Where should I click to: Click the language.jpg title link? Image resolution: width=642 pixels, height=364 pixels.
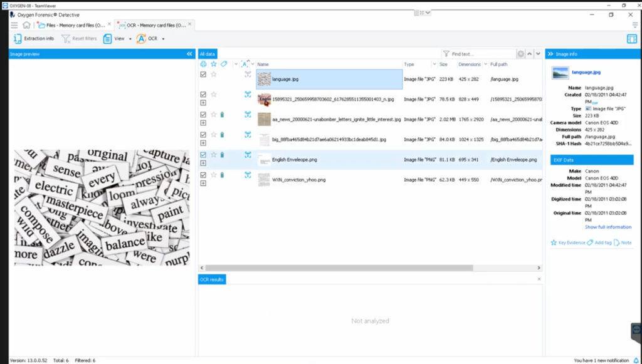pyautogui.click(x=586, y=72)
